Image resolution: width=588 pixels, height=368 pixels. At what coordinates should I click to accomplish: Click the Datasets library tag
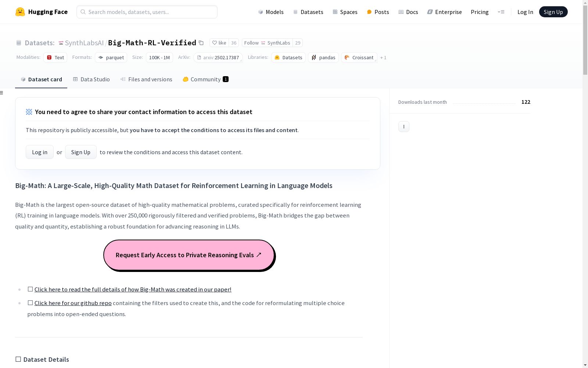[288, 57]
